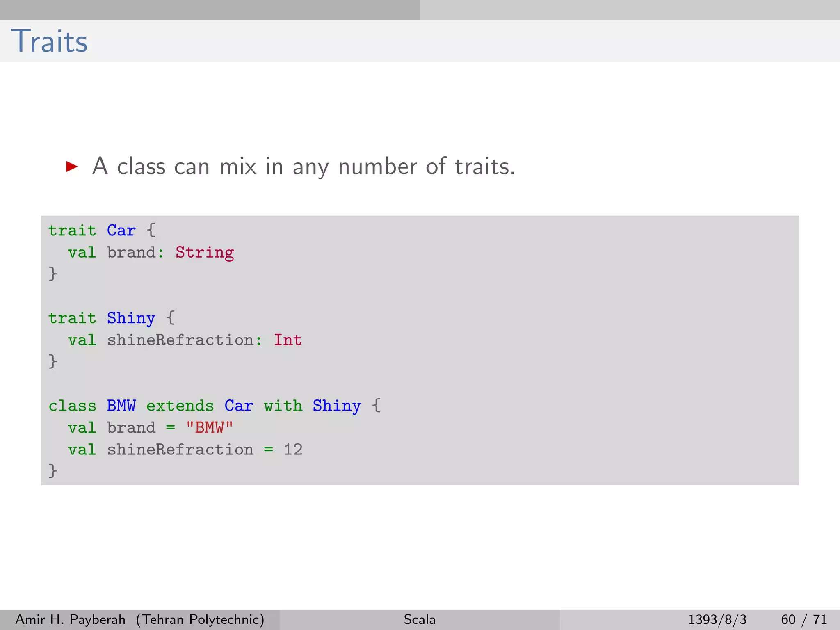
Task: Click the 'with' keyword before Shiny
Action: (283, 406)
